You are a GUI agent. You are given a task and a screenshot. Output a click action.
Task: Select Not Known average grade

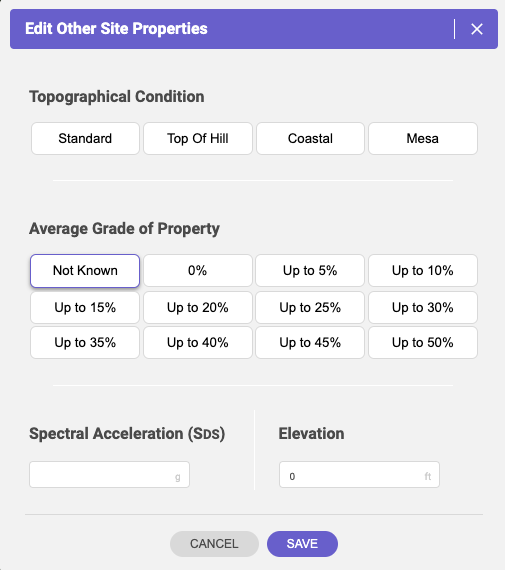tap(85, 271)
